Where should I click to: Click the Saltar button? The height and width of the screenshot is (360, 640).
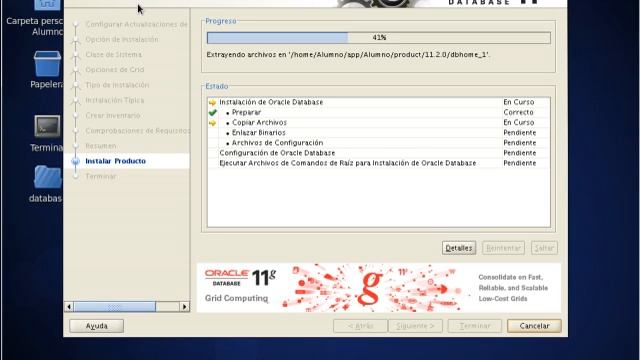click(544, 248)
